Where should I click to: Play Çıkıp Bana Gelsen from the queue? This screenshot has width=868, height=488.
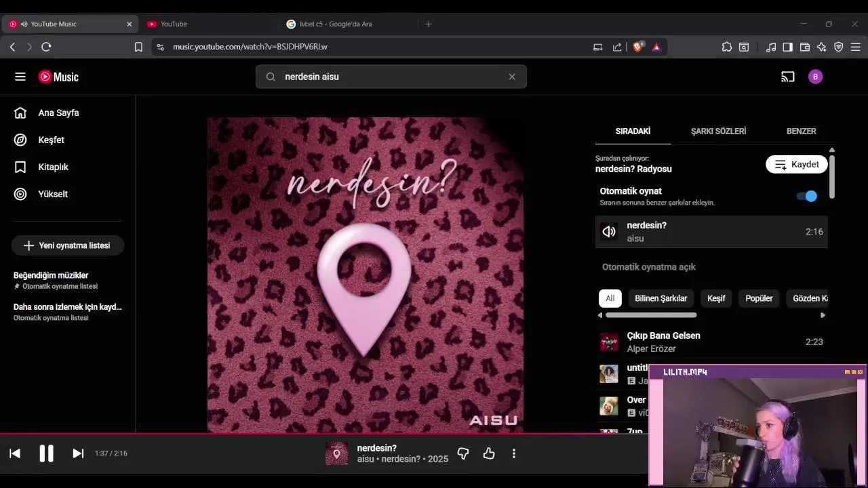pyautogui.click(x=711, y=342)
